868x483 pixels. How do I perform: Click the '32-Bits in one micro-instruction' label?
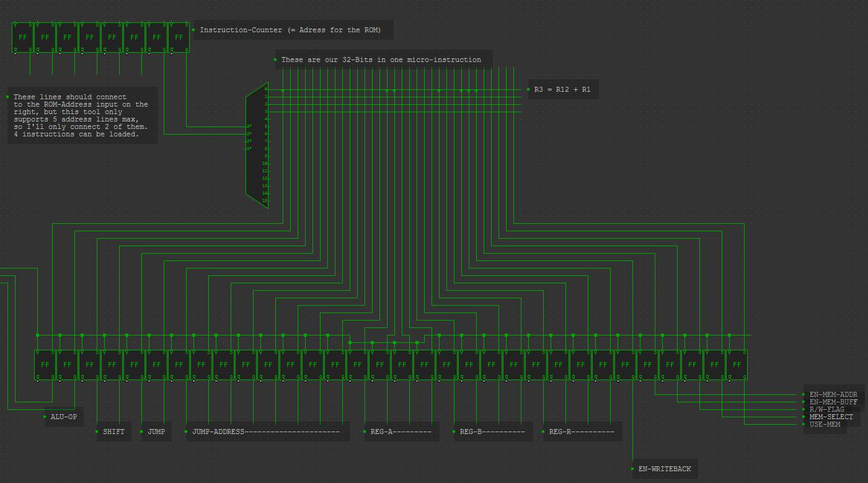click(x=381, y=60)
